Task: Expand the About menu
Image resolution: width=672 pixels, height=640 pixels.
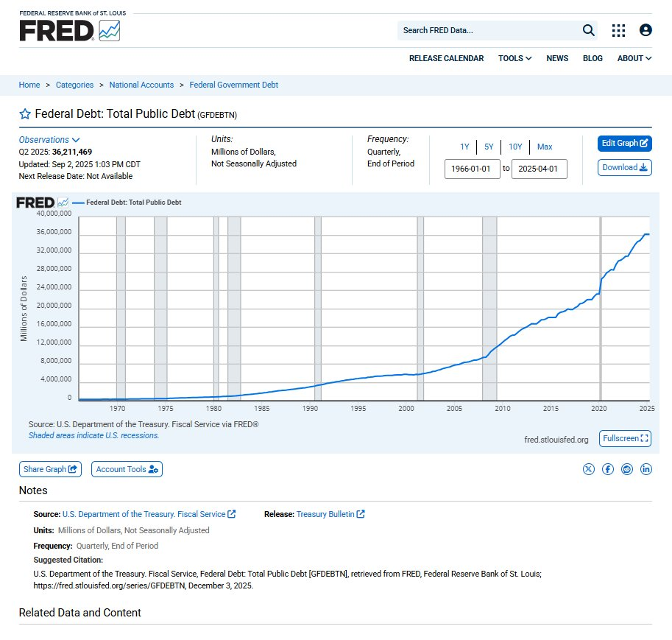Action: 634,58
